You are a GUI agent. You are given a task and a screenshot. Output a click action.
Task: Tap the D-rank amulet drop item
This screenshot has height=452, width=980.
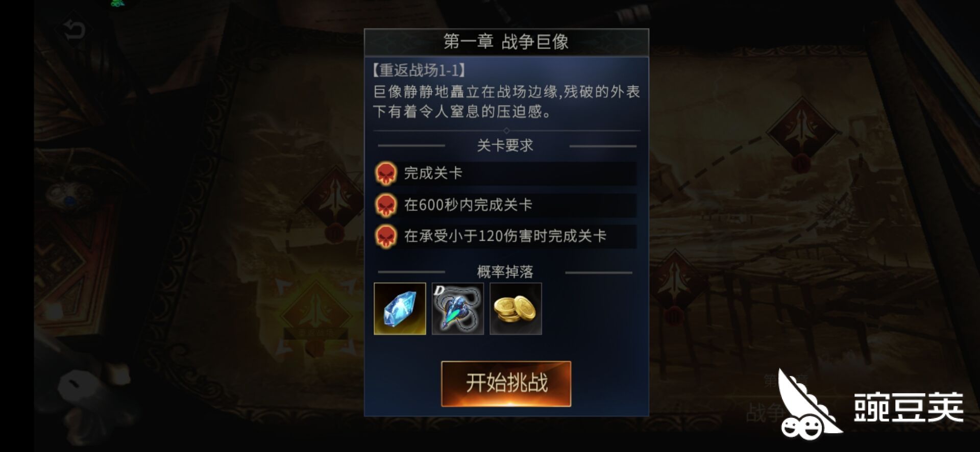click(458, 309)
